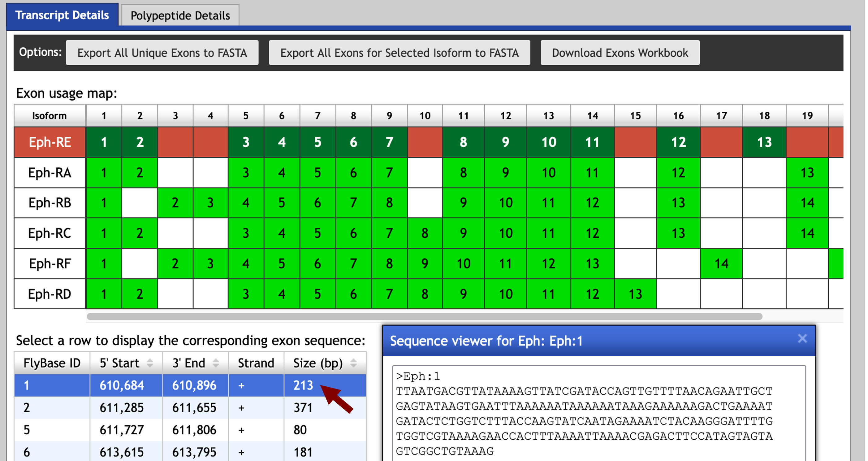Click exon 13 cell in Eph-RE row
868x461 pixels.
[764, 142]
